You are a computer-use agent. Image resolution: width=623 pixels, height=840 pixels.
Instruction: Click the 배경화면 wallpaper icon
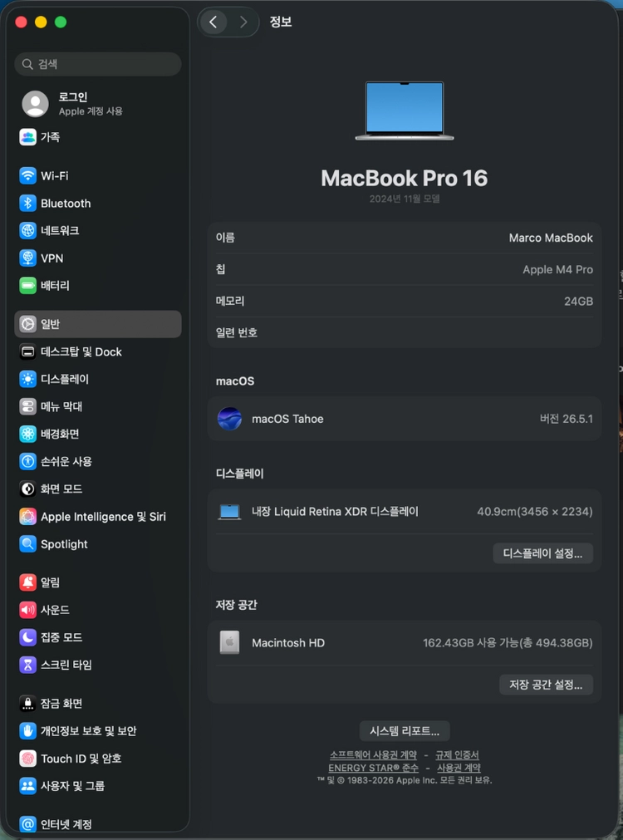pyautogui.click(x=28, y=434)
